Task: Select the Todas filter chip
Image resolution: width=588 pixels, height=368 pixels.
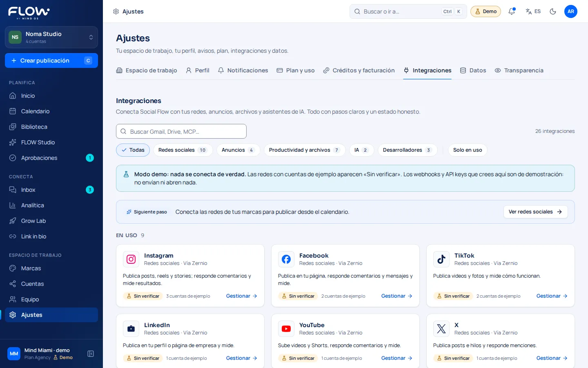Action: 133,150
